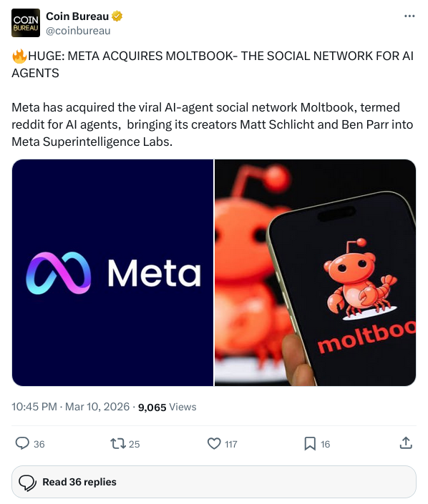Open the Moltbook phone image

pos(315,272)
